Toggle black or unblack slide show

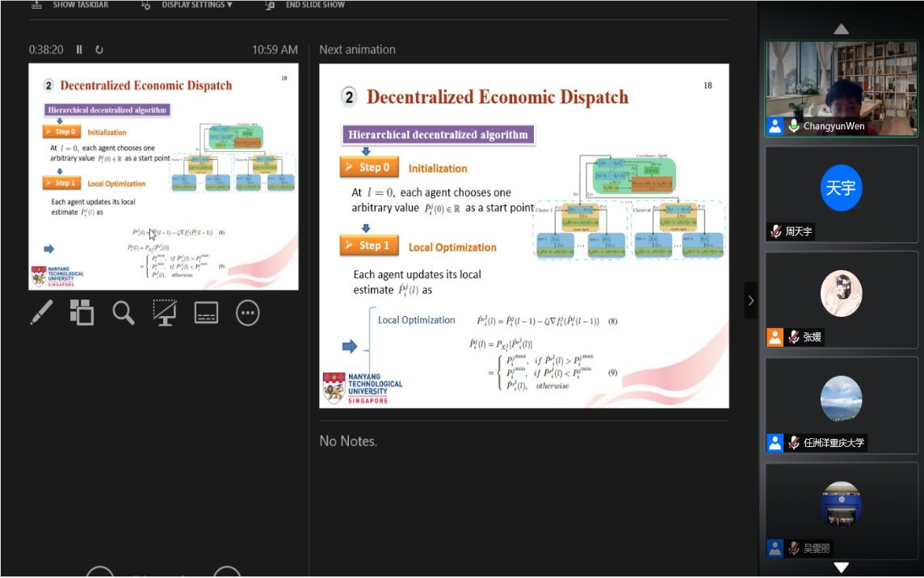[165, 312]
